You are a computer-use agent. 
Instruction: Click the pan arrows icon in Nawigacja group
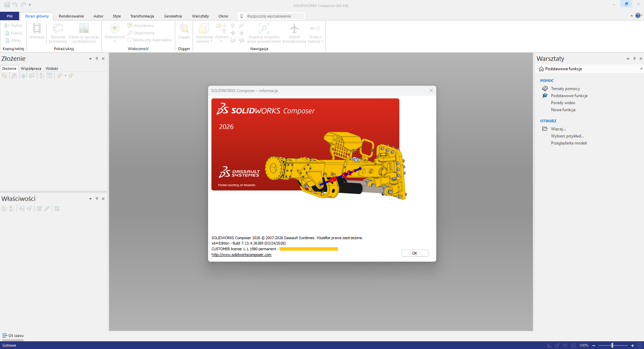(233, 33)
